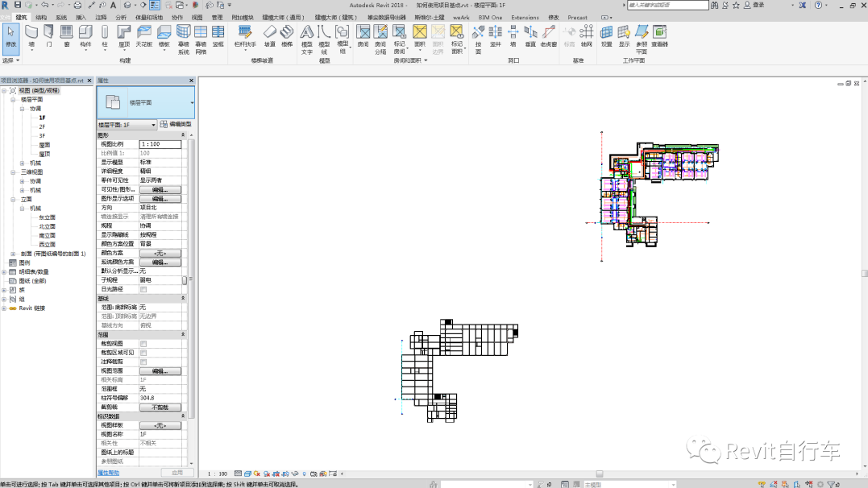
Task: Select the 幕墙网格 curtain grid tool
Action: coord(201,39)
